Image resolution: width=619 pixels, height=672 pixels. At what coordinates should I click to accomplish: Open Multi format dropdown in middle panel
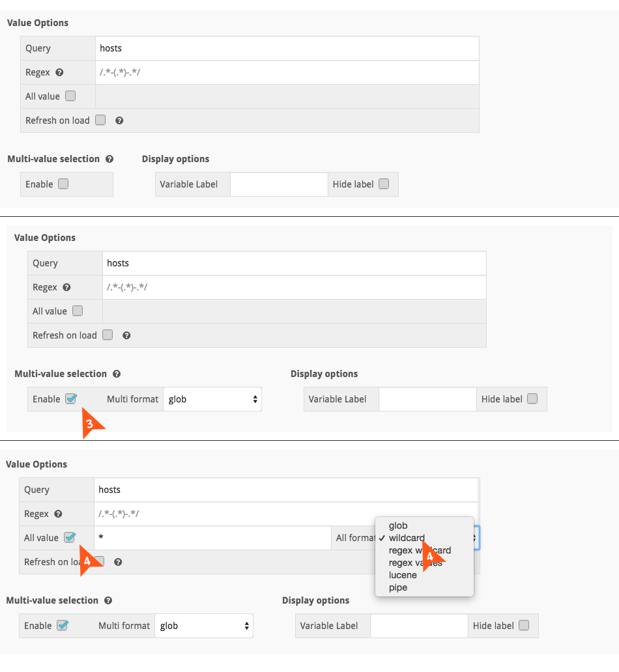(212, 399)
